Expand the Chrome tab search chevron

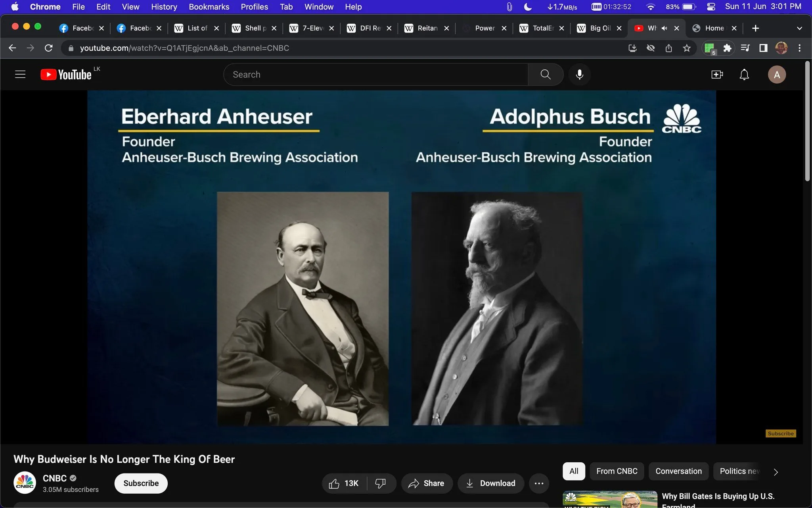[799, 28]
